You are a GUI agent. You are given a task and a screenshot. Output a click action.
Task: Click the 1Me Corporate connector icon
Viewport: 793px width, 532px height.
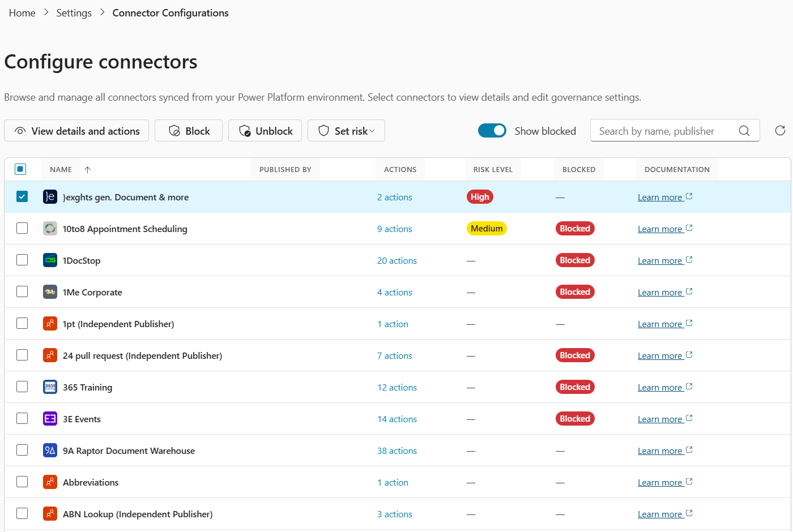click(50, 291)
